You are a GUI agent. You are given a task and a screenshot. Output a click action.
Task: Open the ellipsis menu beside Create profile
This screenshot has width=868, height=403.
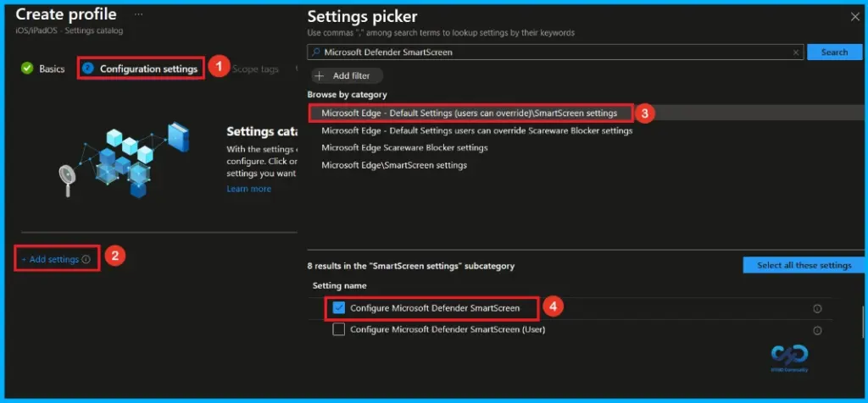pyautogui.click(x=138, y=14)
